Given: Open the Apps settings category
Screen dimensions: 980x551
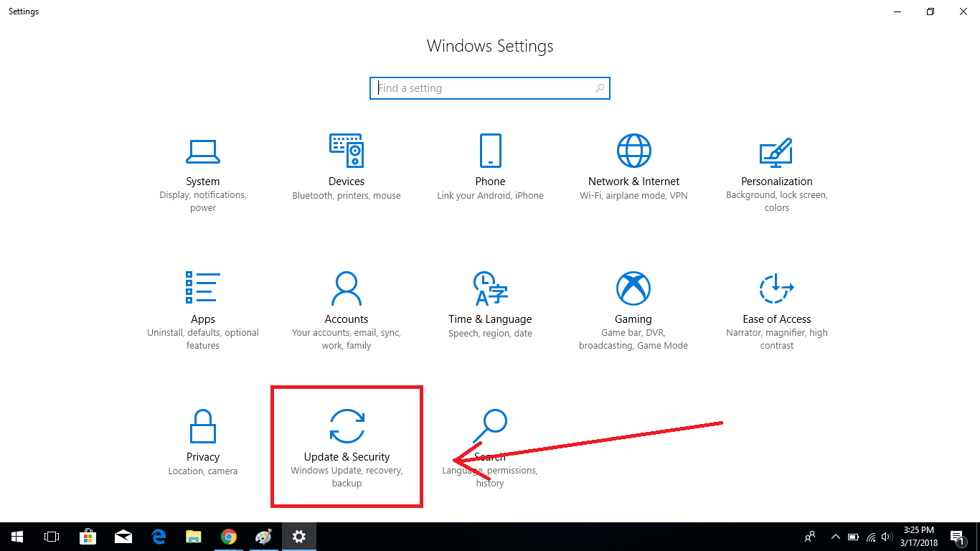Looking at the screenshot, I should [x=203, y=311].
